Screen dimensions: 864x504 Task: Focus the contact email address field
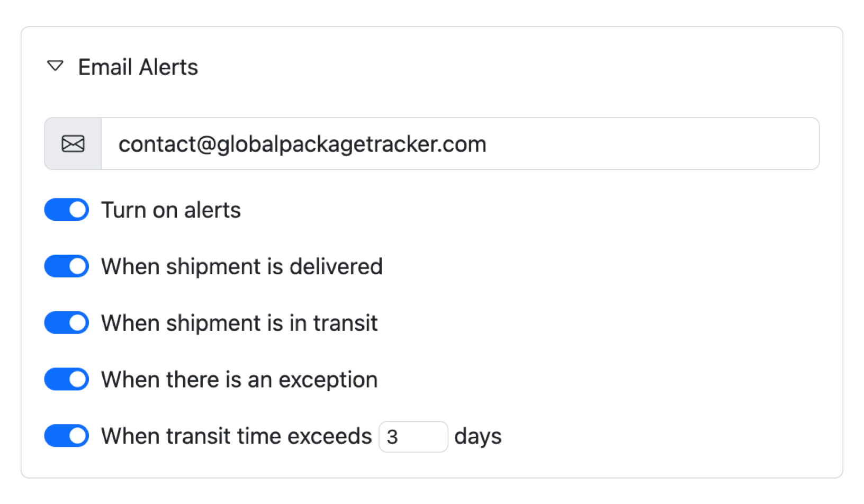pyautogui.click(x=460, y=144)
